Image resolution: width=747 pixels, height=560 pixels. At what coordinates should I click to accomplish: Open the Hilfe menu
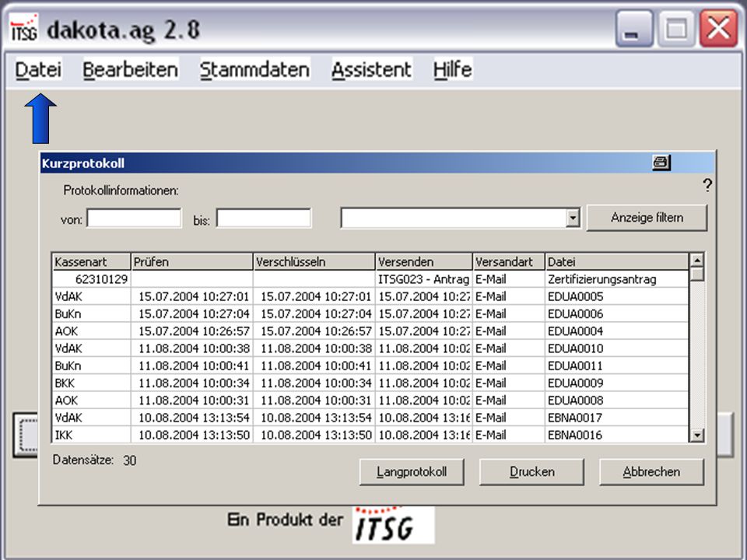coord(453,69)
